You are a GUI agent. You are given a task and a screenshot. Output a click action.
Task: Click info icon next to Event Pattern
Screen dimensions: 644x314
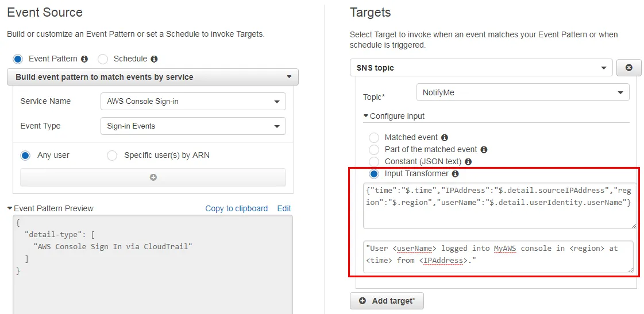(84, 59)
